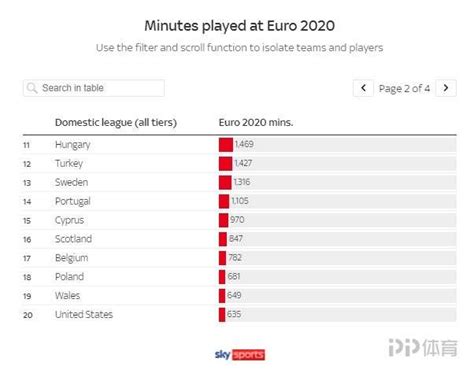Click the Page 2 of 4 label
This screenshot has height=373, width=474.
(x=404, y=89)
